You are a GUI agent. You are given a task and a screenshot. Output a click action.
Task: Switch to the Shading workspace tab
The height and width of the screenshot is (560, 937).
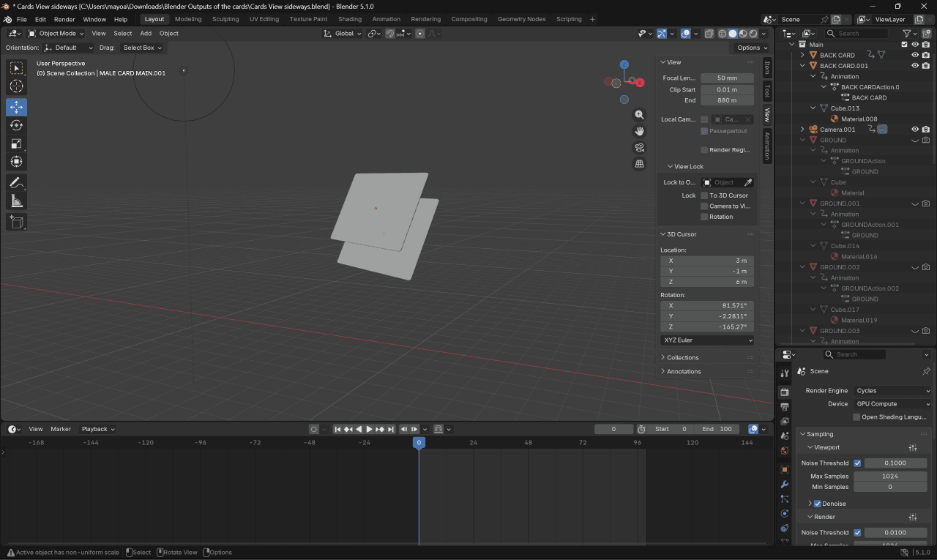[349, 19]
